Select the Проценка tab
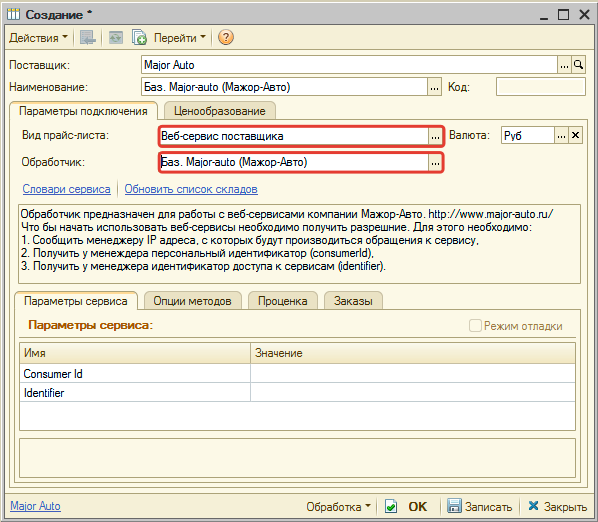 click(x=283, y=301)
